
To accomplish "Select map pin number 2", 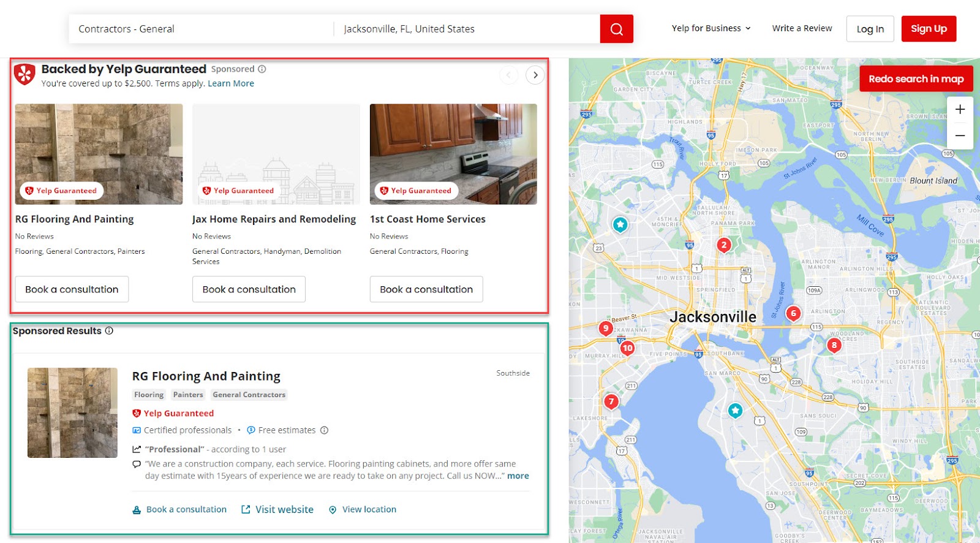I will pos(724,245).
